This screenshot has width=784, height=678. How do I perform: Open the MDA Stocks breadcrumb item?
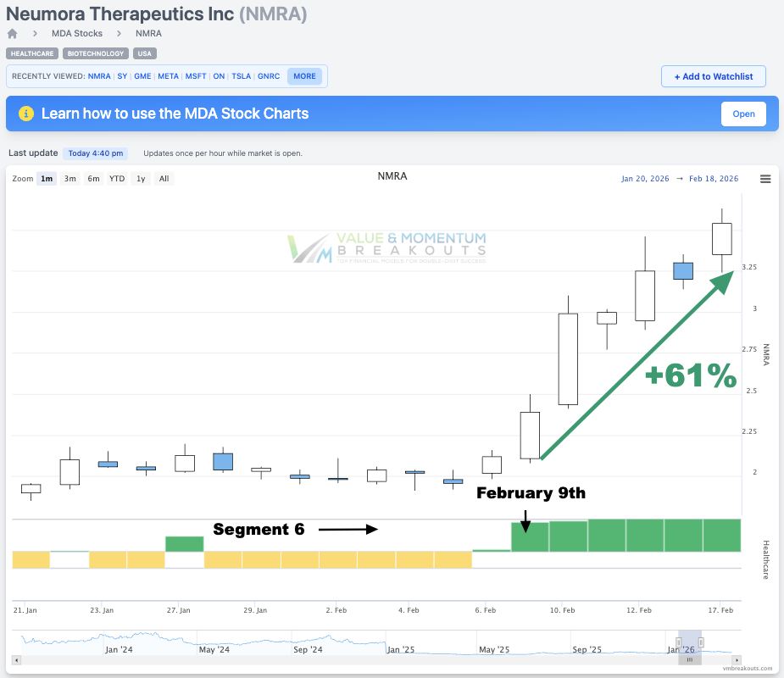[76, 33]
